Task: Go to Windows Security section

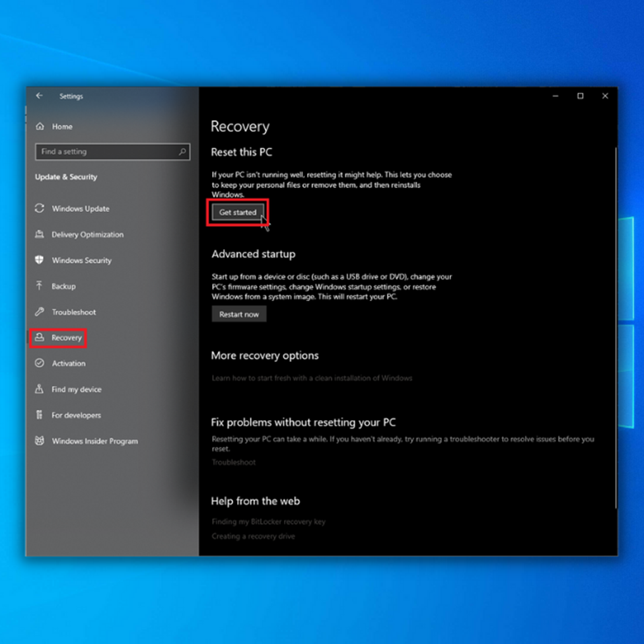Action: pos(82,260)
